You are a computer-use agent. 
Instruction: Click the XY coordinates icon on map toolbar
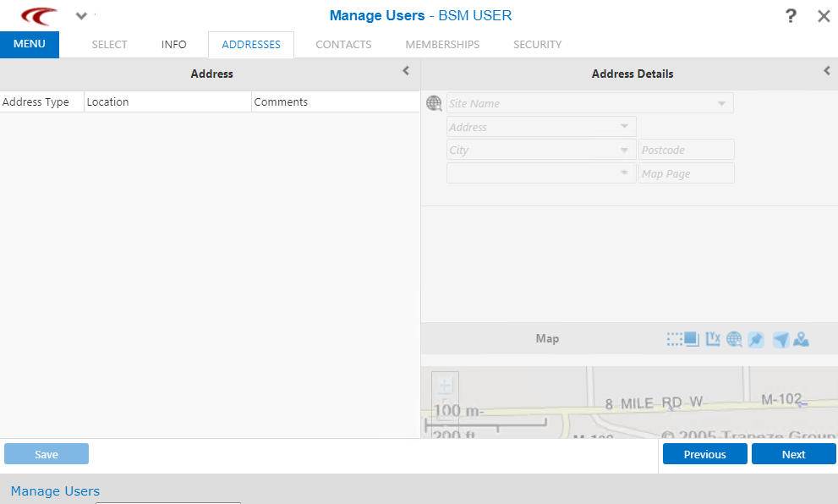(x=713, y=338)
